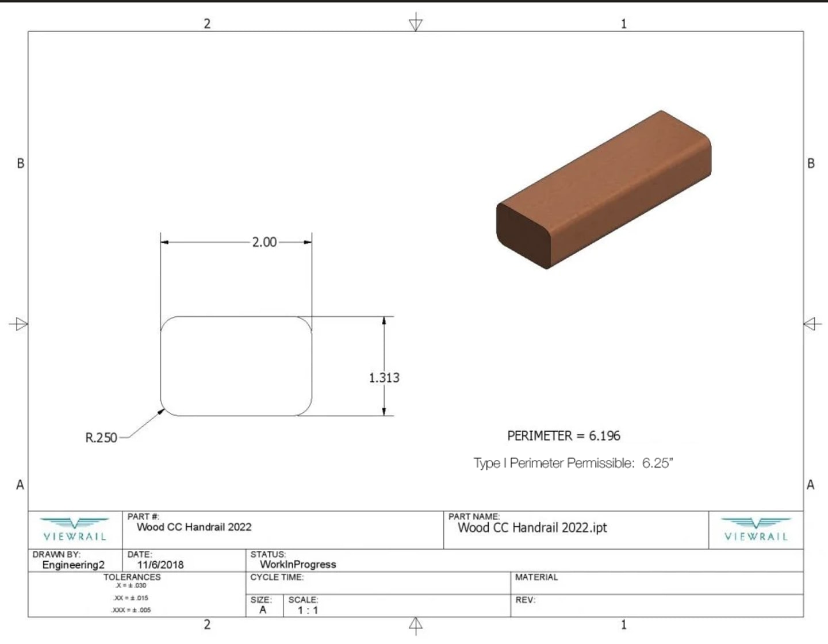828x644 pixels.
Task: Click the rounded rectangle cross-section profile
Action: [x=236, y=365]
